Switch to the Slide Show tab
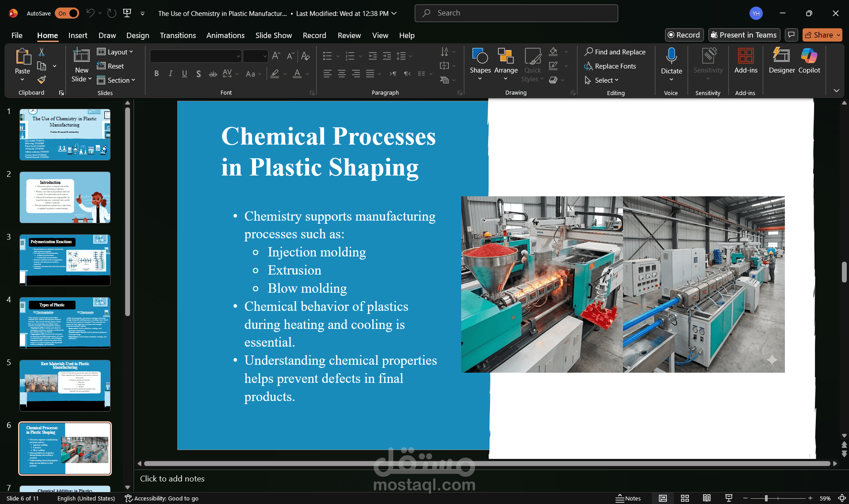Image resolution: width=849 pixels, height=504 pixels. (x=273, y=35)
